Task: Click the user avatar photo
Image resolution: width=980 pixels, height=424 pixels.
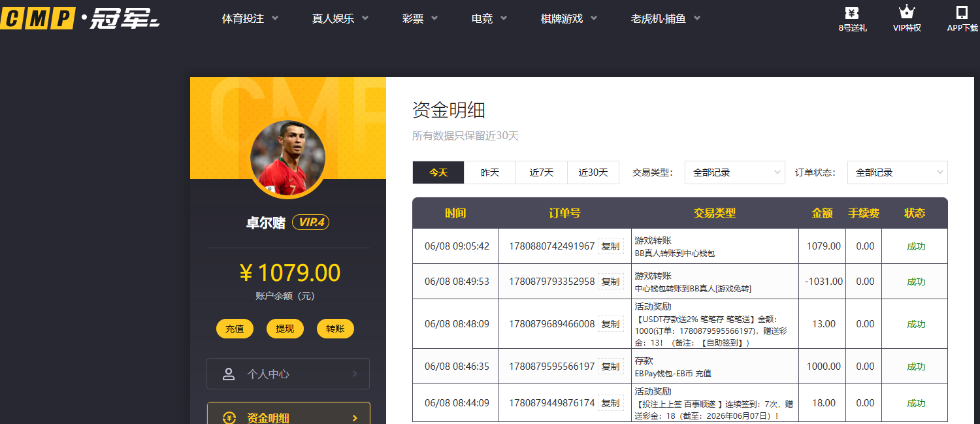Action: (287, 157)
